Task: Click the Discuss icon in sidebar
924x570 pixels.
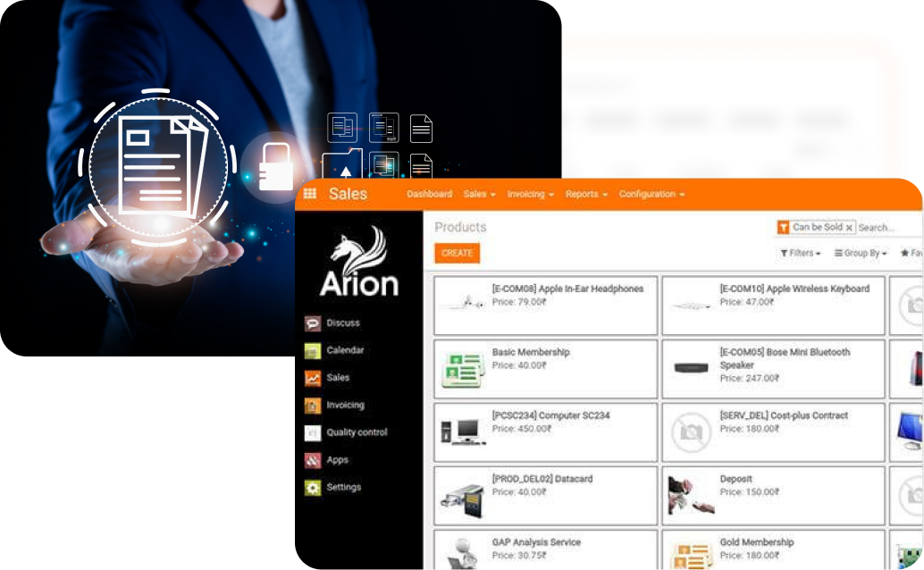Action: point(312,323)
